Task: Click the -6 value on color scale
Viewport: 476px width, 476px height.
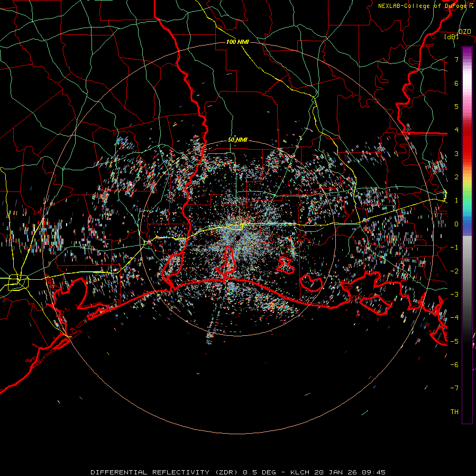Action: (x=454, y=365)
